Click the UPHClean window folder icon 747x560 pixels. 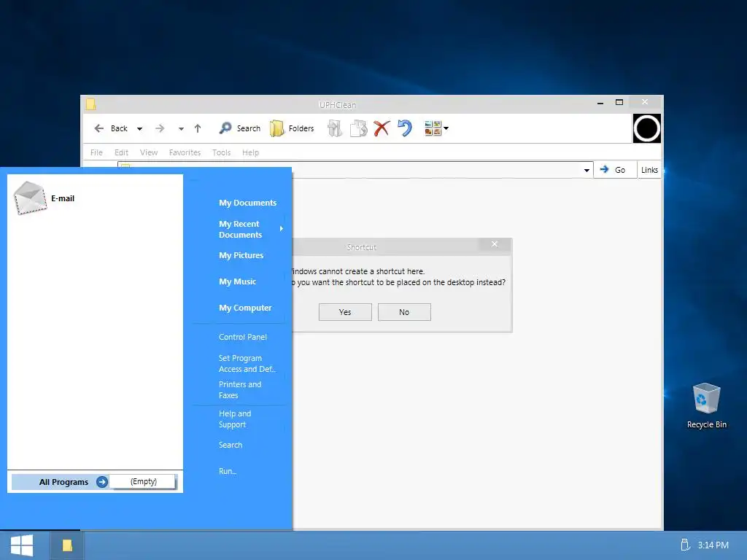click(91, 104)
